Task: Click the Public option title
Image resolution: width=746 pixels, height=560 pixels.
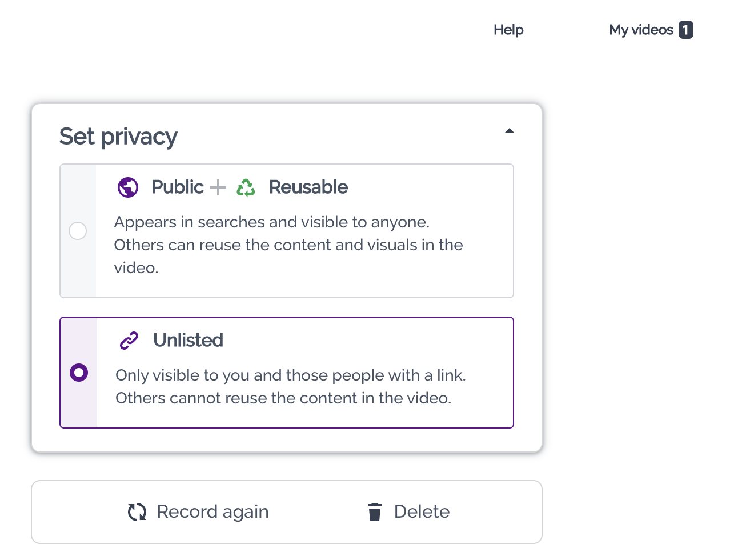Action: [177, 187]
